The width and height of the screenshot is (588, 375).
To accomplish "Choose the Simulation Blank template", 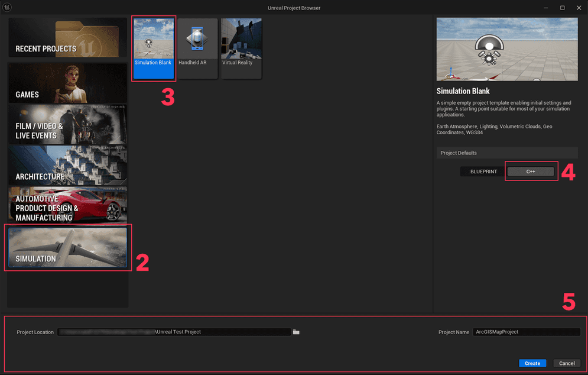I will [x=154, y=49].
